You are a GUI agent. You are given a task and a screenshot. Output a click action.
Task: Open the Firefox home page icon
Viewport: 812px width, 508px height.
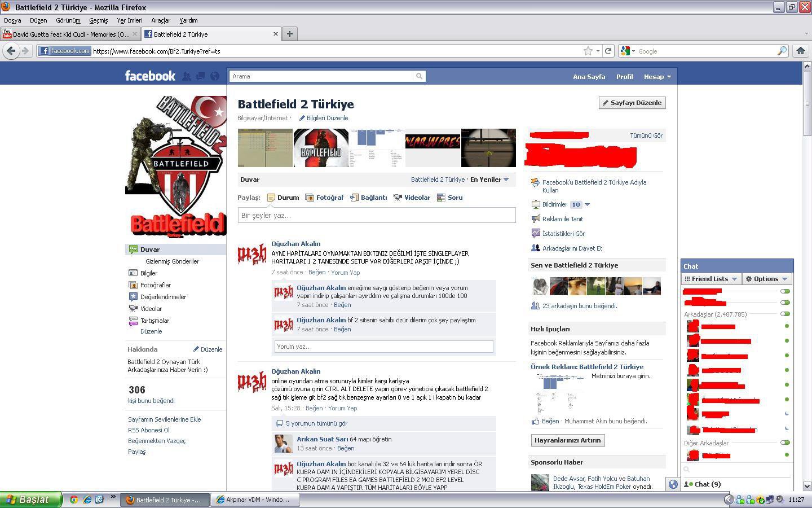(800, 51)
